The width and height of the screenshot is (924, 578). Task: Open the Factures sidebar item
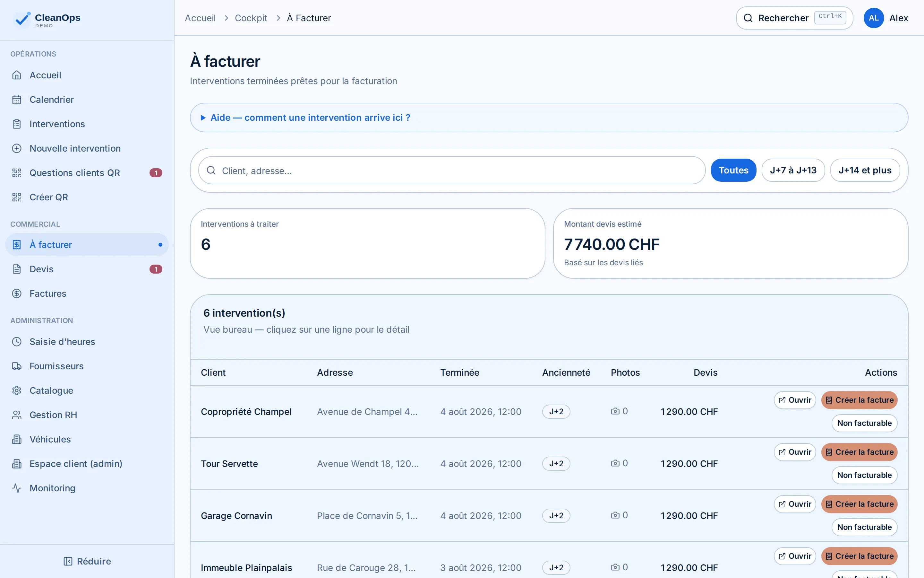(x=87, y=293)
